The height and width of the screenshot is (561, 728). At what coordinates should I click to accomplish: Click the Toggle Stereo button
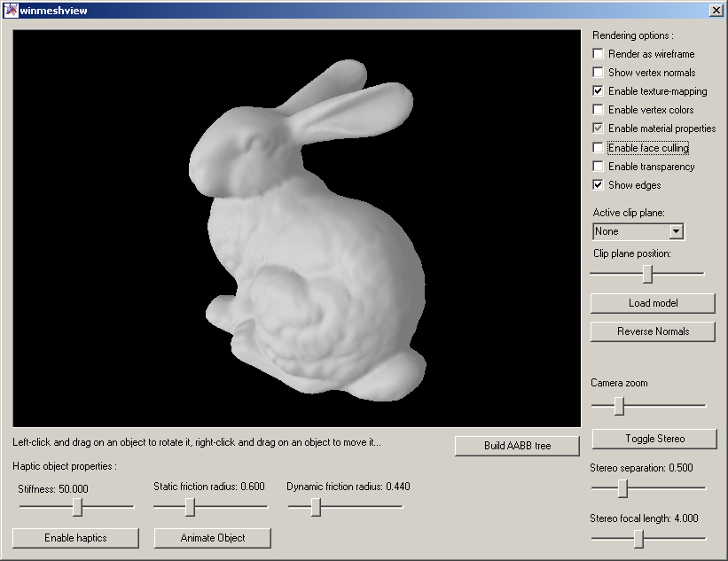click(653, 439)
